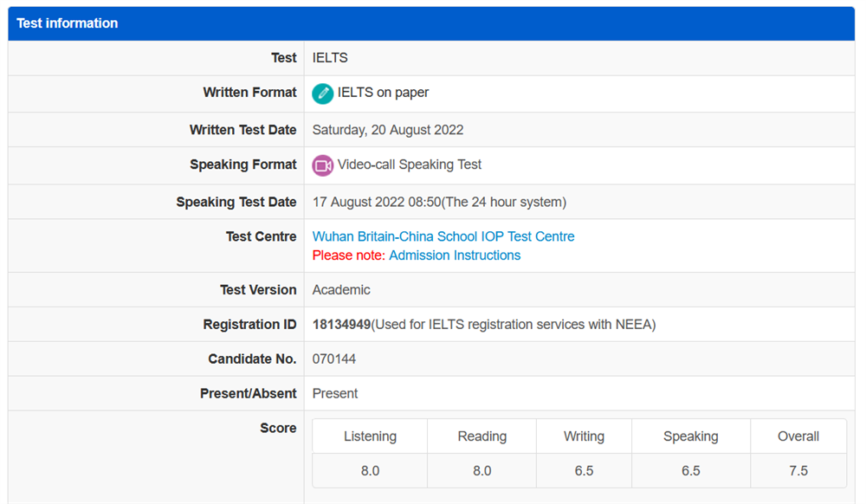
Task: Click the red Please note text
Action: [348, 255]
